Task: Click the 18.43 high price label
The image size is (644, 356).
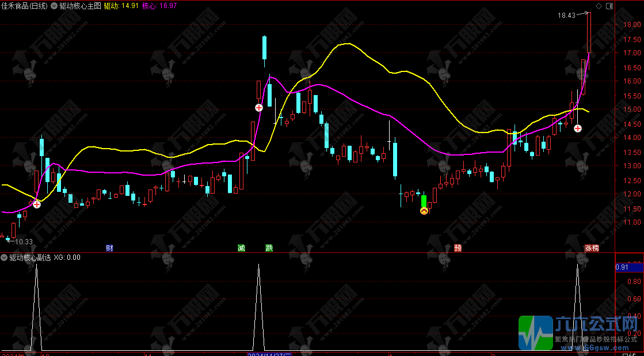Action: click(x=566, y=16)
